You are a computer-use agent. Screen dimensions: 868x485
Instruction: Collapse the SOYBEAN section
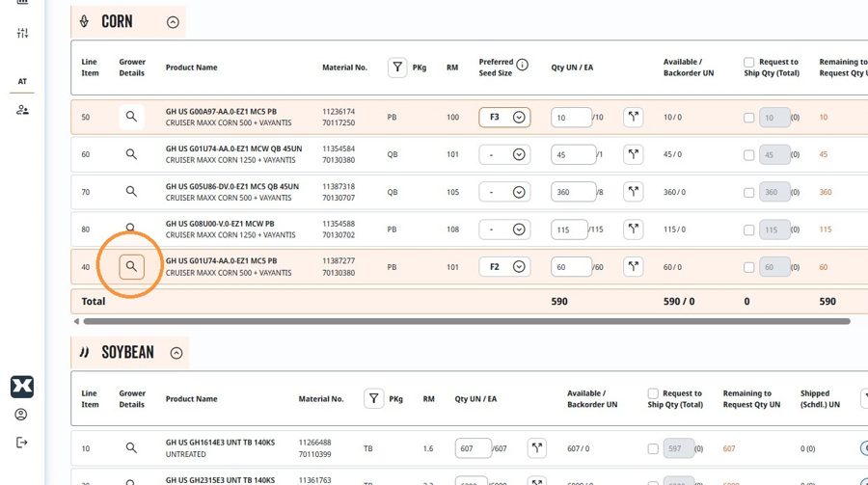pos(176,353)
